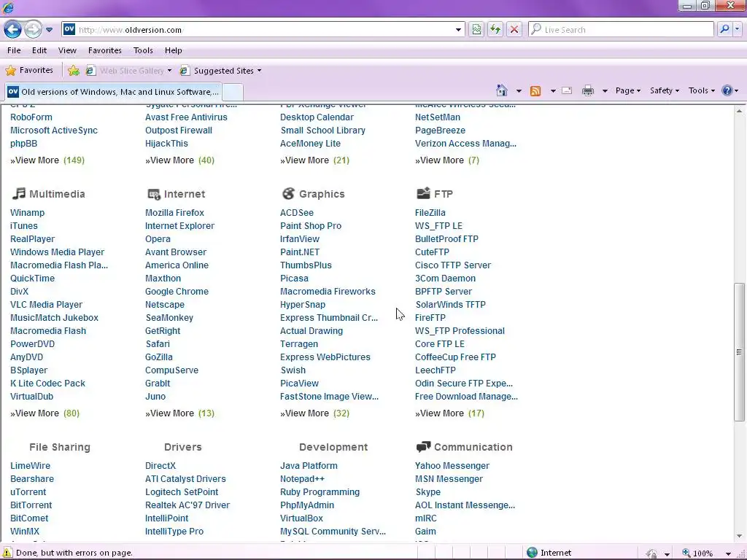Click the vertical scrollbar thumb
Image resolution: width=747 pixels, height=560 pixels.
tap(739, 352)
